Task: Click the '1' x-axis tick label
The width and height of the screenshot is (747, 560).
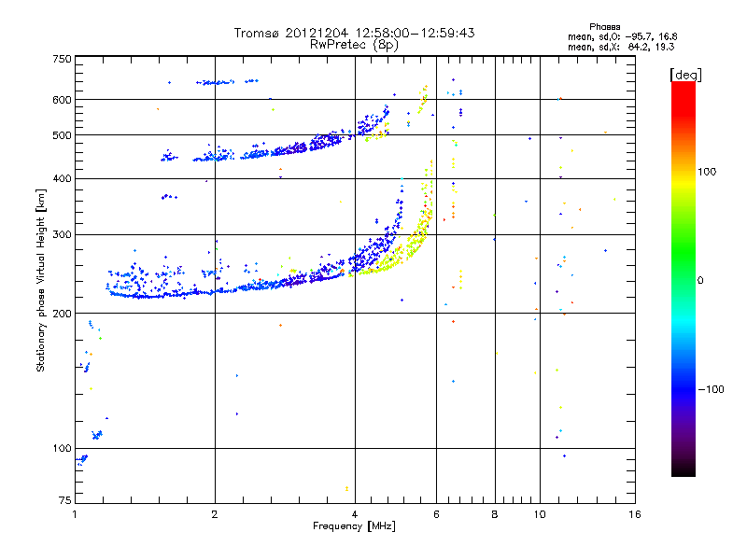Action: click(76, 514)
